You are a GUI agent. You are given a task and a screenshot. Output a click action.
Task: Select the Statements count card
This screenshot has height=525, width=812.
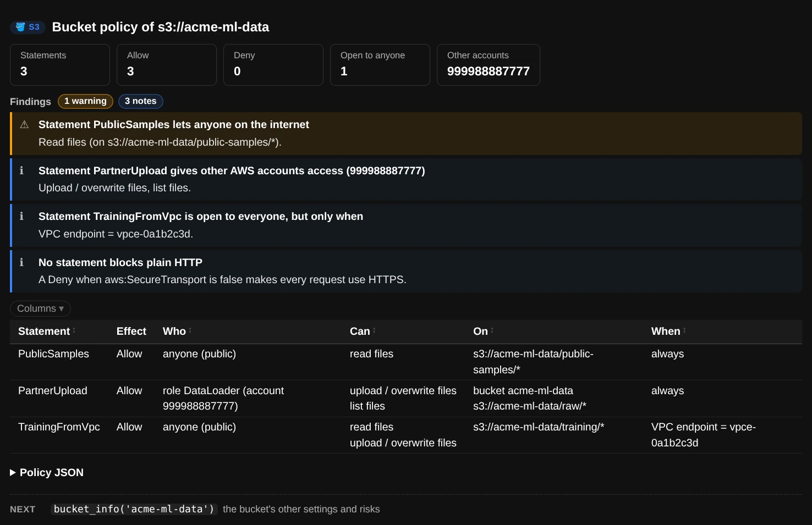[x=60, y=65]
